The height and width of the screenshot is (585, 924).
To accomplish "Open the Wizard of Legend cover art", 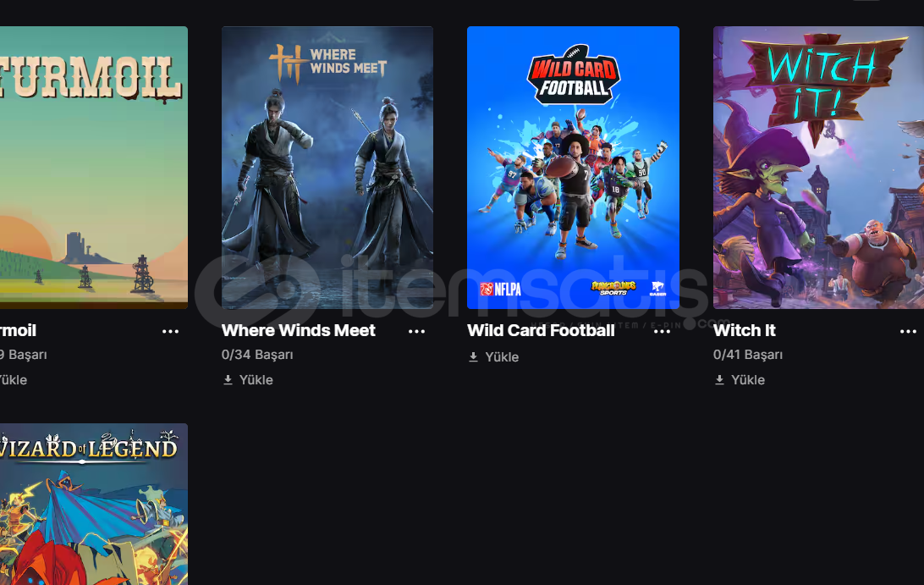I will (x=94, y=505).
